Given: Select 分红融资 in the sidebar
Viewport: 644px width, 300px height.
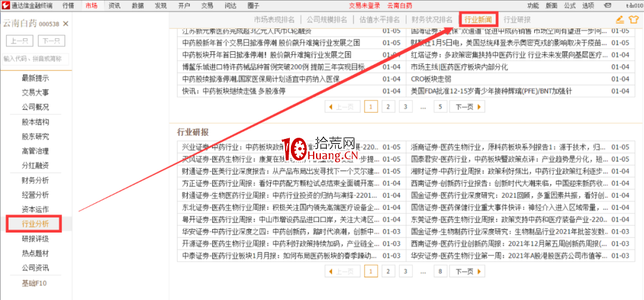Looking at the screenshot, I should click(x=35, y=166).
